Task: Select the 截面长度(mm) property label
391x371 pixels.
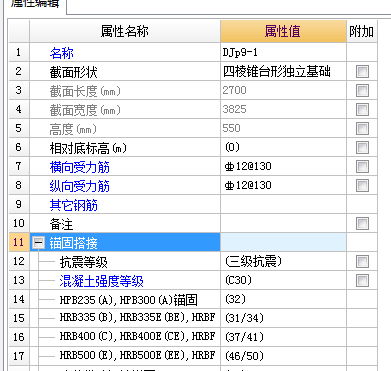Action: coord(85,91)
